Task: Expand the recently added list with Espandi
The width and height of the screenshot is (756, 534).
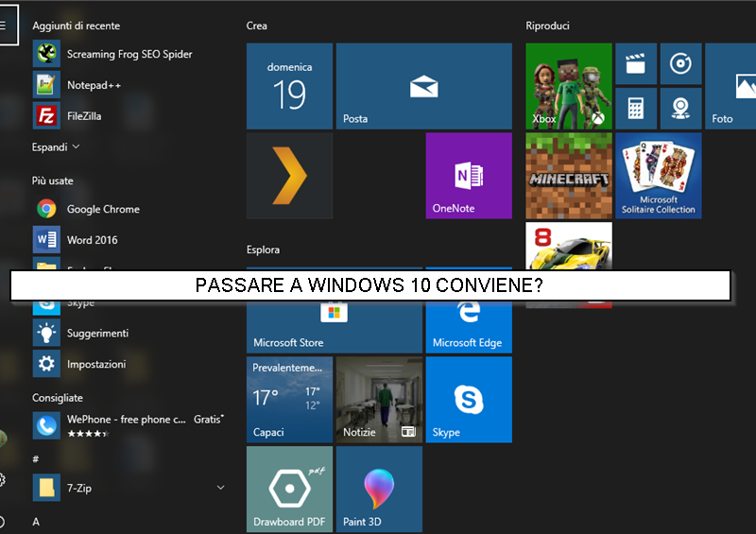Action: [x=56, y=147]
